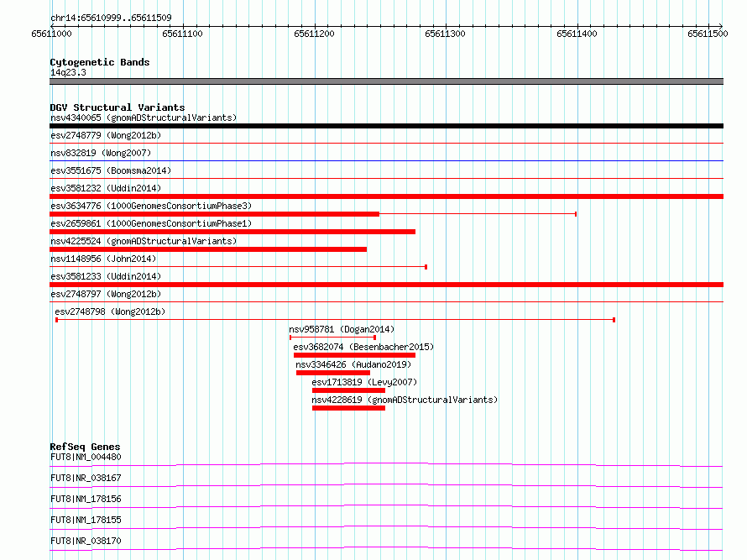Viewport: 747px width, 560px height.
Task: Open esv3682074 (Besenbacher2015) label
Action: click(363, 347)
